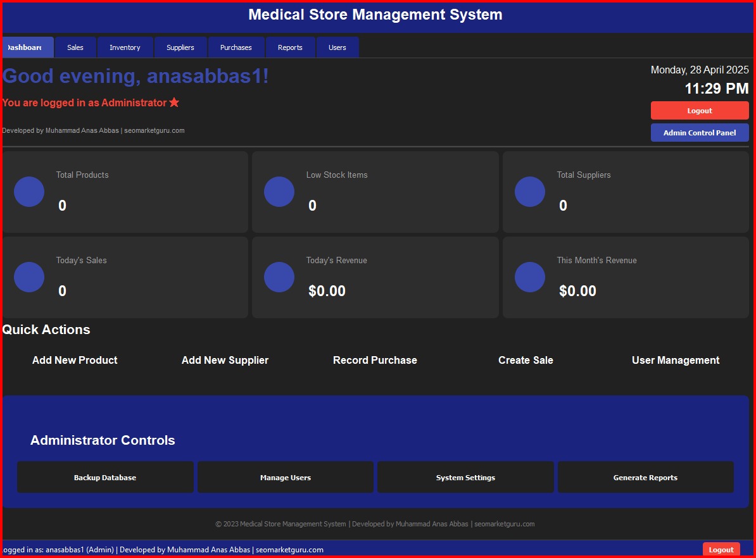
Task: Switch to the Dashboard tab
Action: point(28,47)
